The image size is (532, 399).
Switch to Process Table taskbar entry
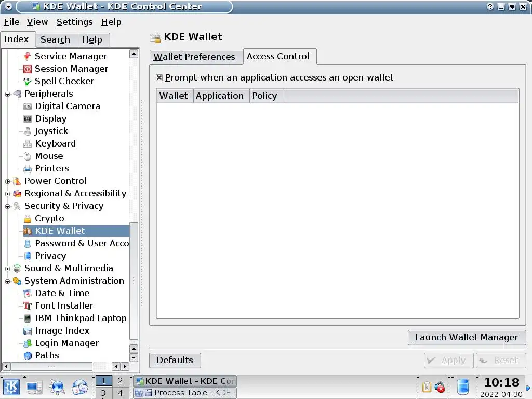click(184, 393)
